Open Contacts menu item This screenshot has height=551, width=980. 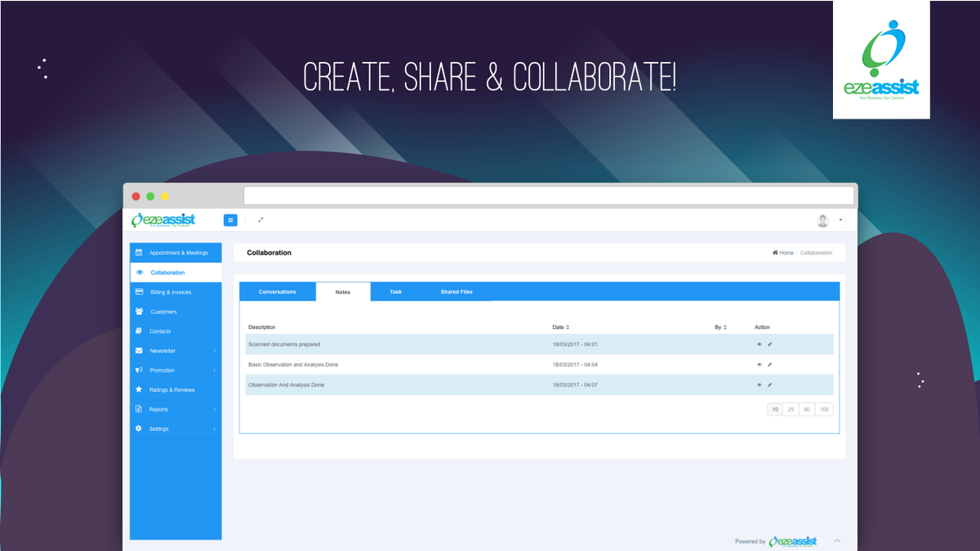coord(176,331)
